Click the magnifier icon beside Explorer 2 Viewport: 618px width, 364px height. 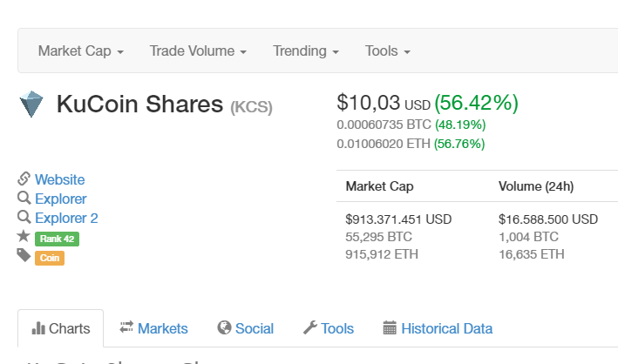point(24,218)
